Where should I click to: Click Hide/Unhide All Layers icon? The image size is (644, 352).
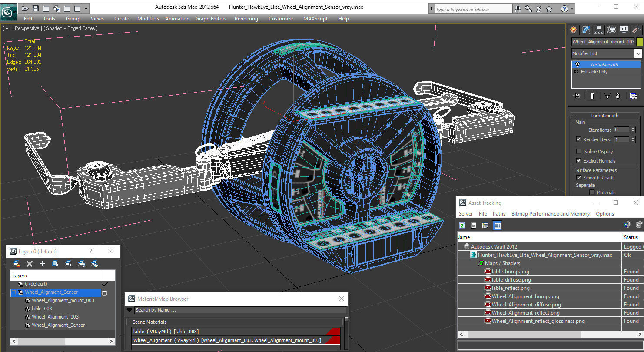coord(82,264)
